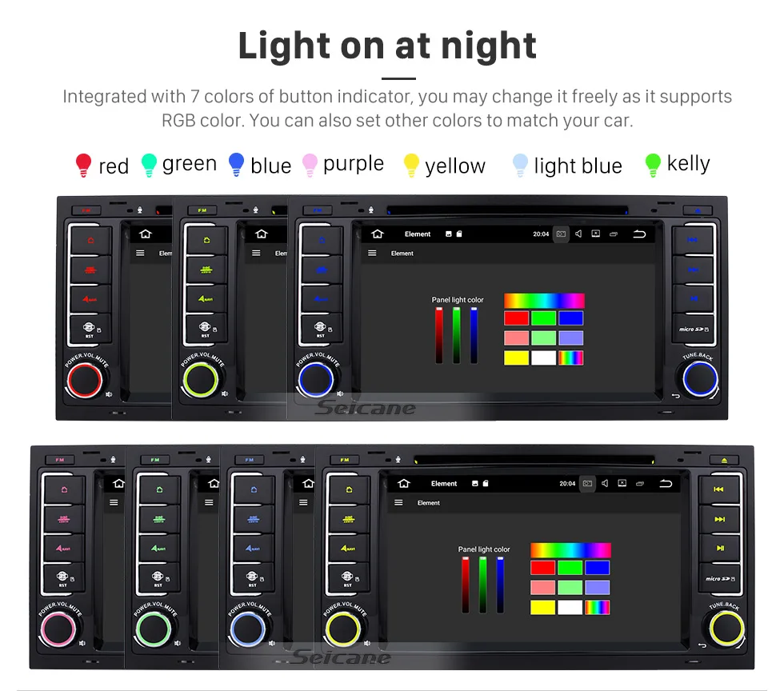Tap the recent apps icon on the yellow-lit unit's status bar

[639, 484]
